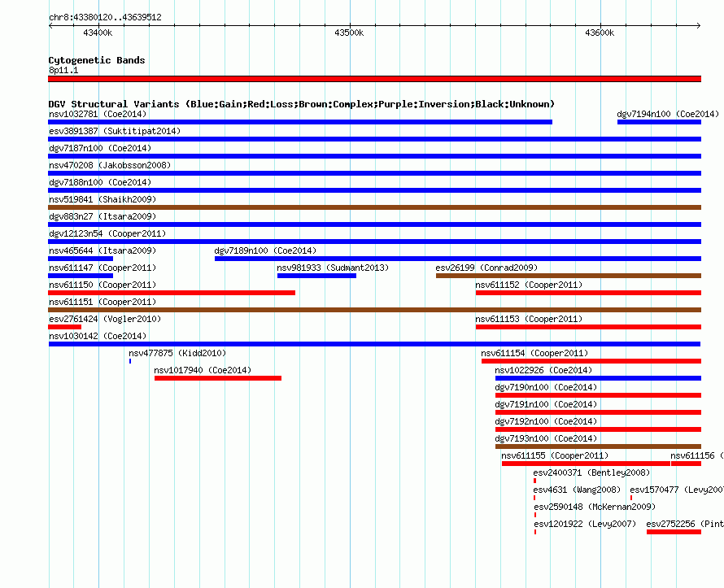
Task: Click the 8p11.1 band label
Action: click(x=63, y=70)
